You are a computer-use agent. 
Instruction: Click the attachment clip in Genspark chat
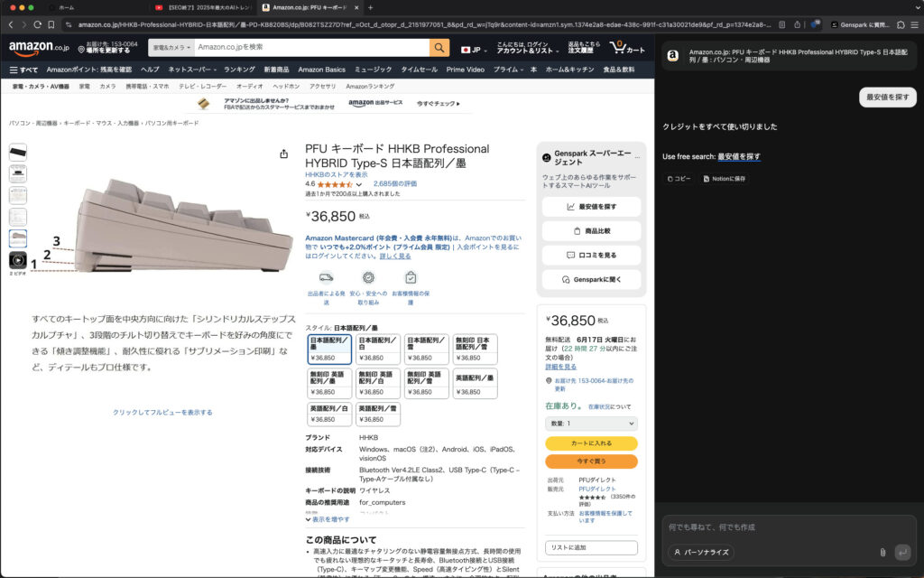882,552
